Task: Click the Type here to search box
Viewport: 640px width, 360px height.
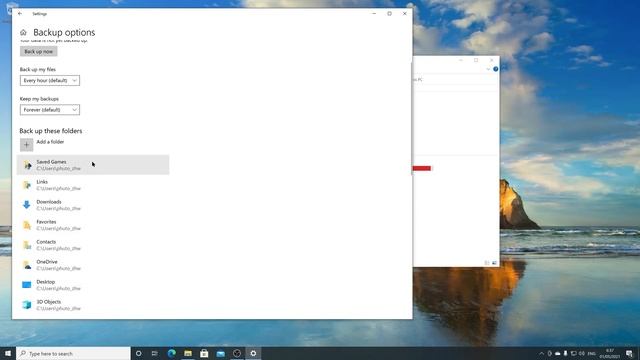Action: [73, 353]
